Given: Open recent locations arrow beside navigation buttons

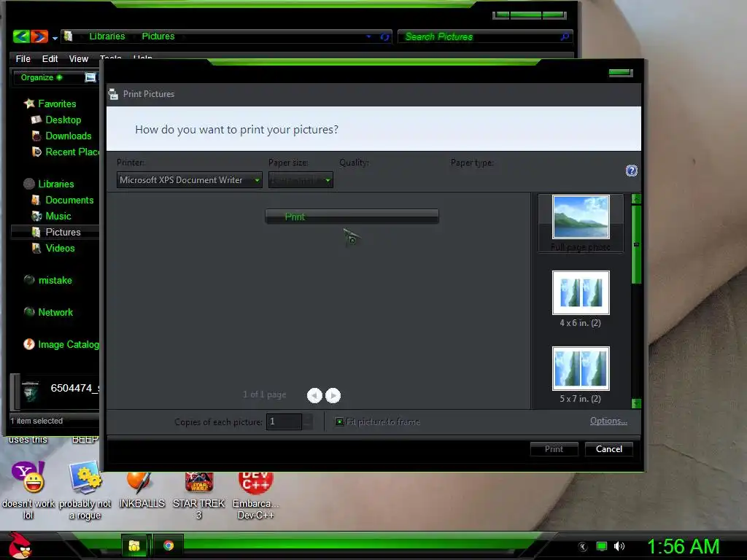Looking at the screenshot, I should click(x=55, y=38).
